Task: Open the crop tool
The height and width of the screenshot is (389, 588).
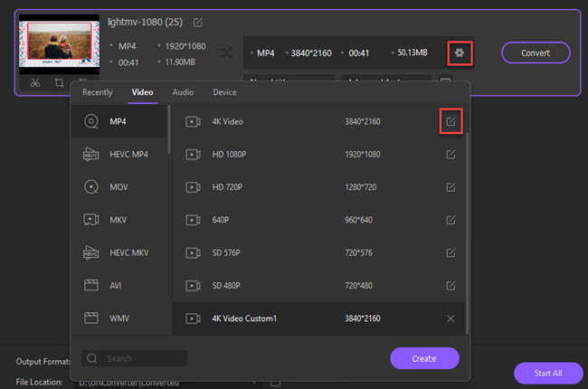Action: [59, 82]
